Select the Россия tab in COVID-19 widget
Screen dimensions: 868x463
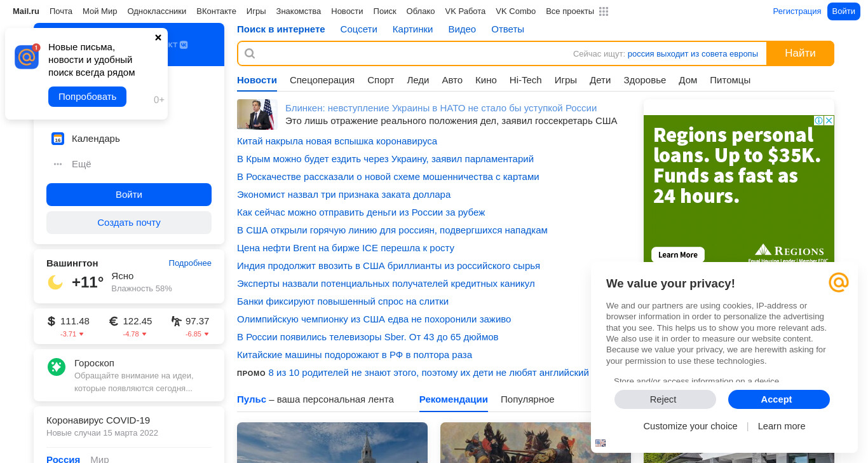(63, 459)
